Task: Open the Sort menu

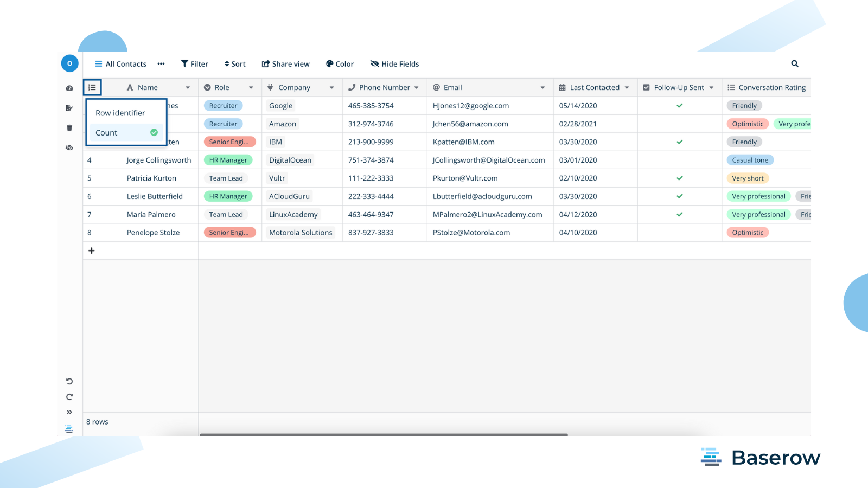Action: [235, 64]
